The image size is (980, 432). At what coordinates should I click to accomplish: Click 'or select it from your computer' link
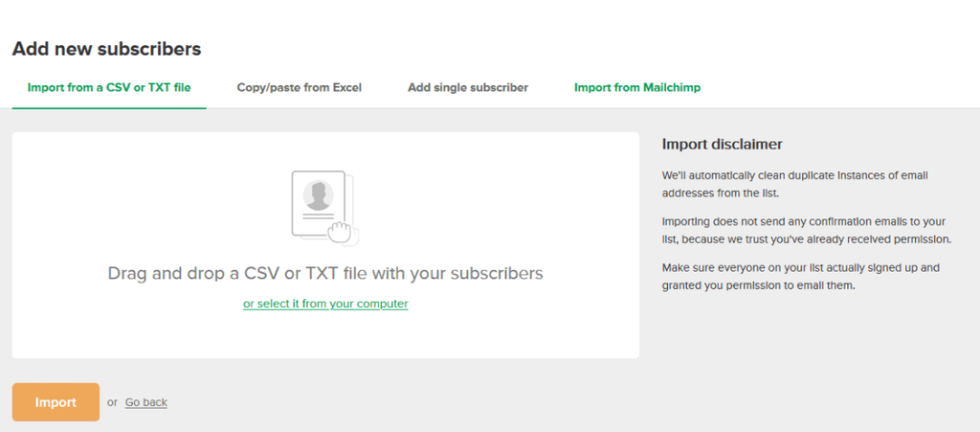click(325, 304)
